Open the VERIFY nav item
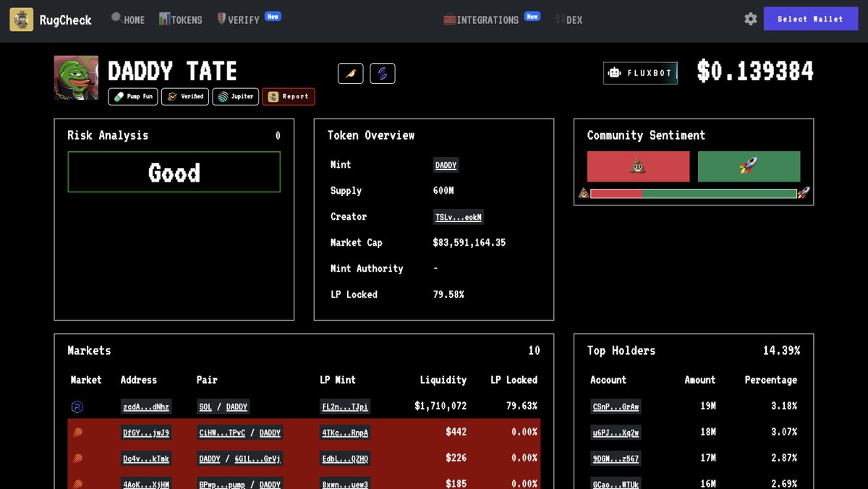This screenshot has height=489, width=868. pos(238,20)
